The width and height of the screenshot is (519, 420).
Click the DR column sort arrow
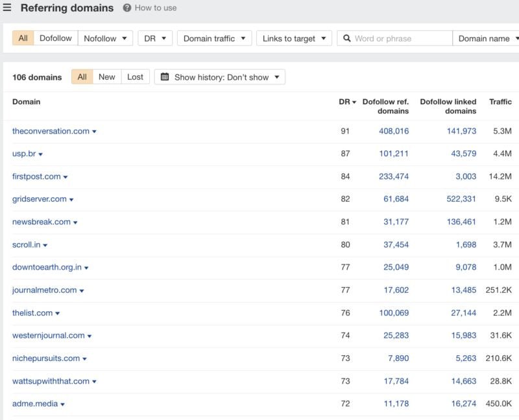pyautogui.click(x=354, y=102)
